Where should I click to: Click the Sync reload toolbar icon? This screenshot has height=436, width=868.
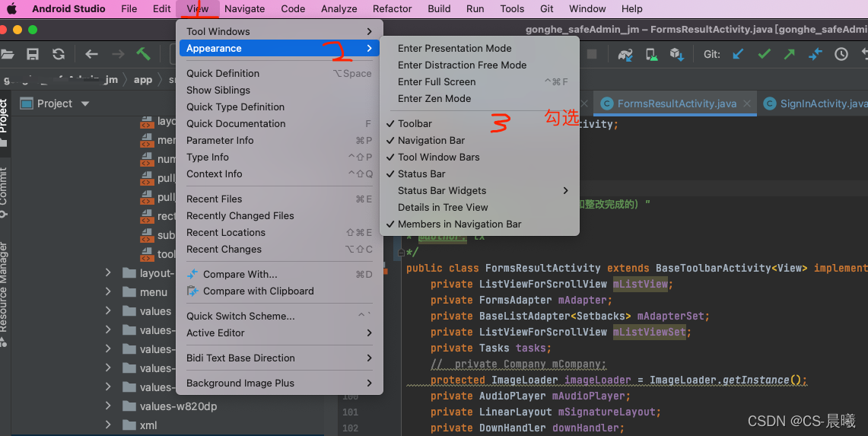coord(58,54)
